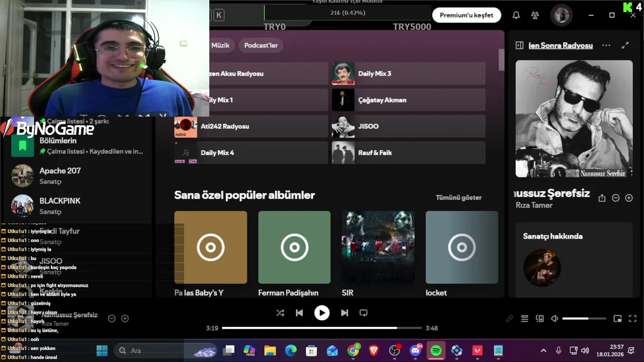The image size is (644, 362).
Task: Open the Ferman Padişahın album cover
Action: point(294,247)
